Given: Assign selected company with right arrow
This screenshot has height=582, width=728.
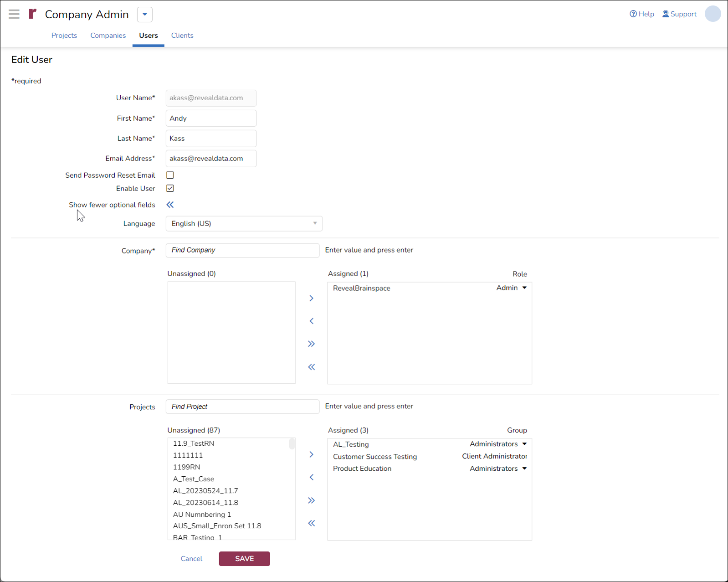Looking at the screenshot, I should click(x=311, y=298).
